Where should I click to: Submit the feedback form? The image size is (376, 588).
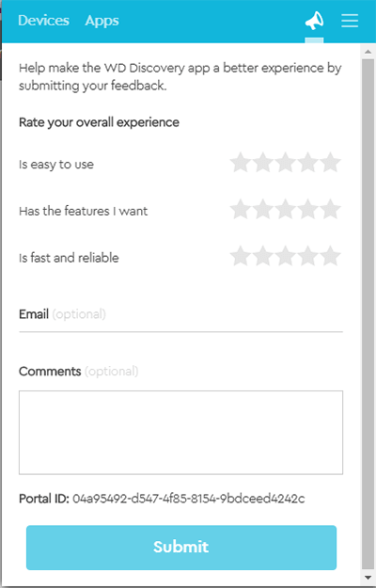[181, 548]
